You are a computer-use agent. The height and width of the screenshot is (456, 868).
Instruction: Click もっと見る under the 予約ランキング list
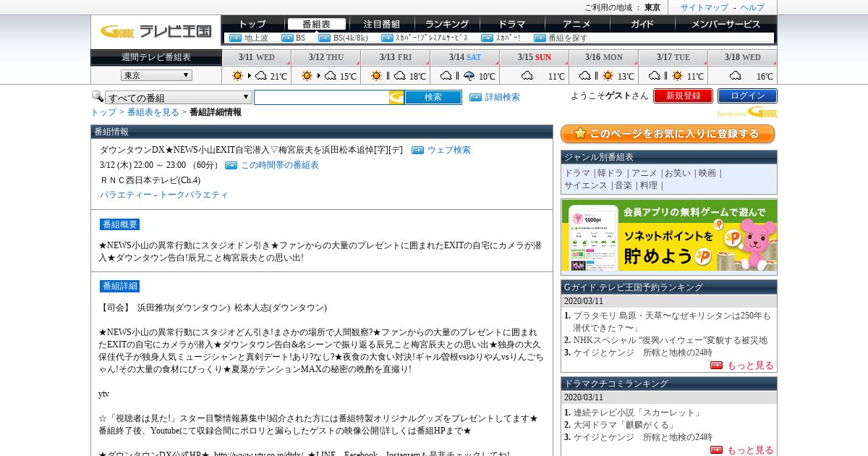[x=750, y=366]
